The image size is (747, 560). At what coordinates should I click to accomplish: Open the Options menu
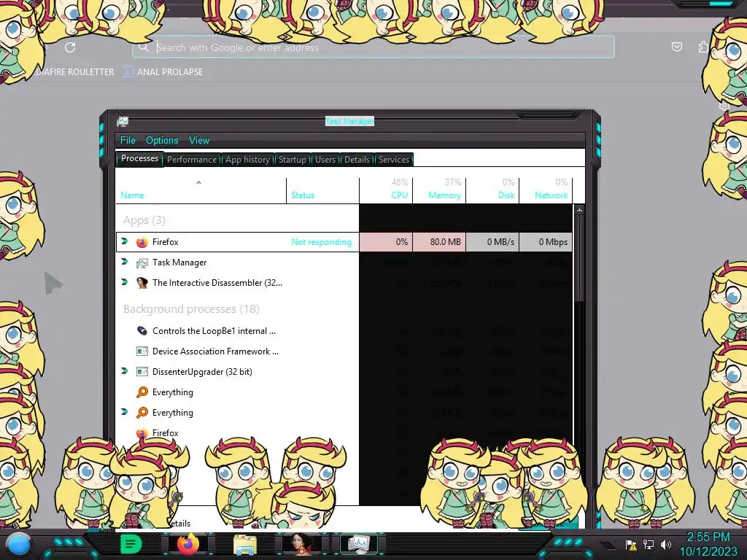pyautogui.click(x=162, y=140)
